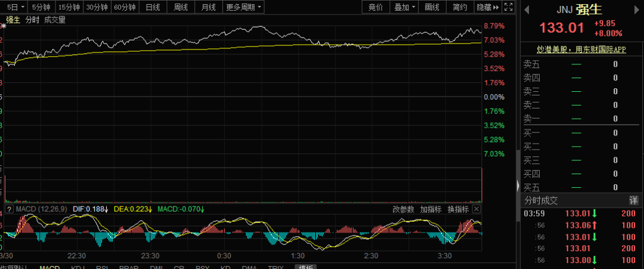Switch to 5分钟 period

point(41,7)
